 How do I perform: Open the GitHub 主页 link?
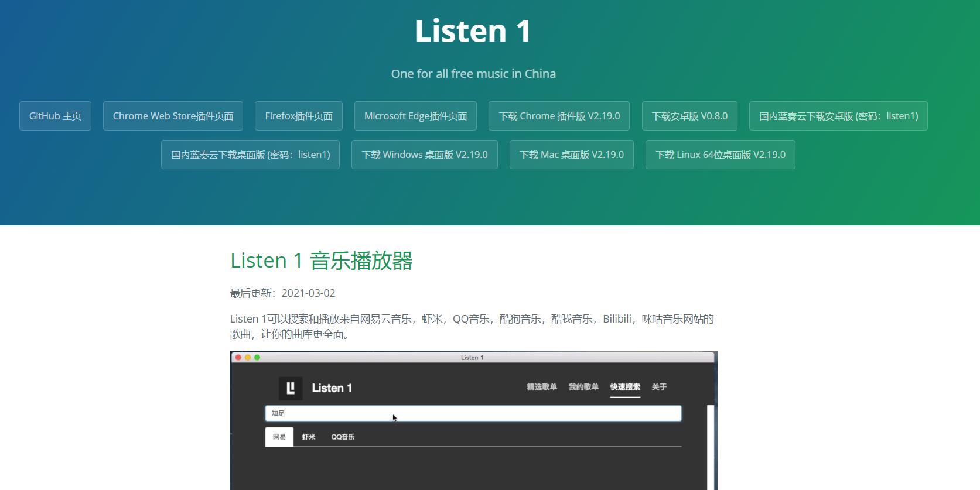click(x=55, y=116)
